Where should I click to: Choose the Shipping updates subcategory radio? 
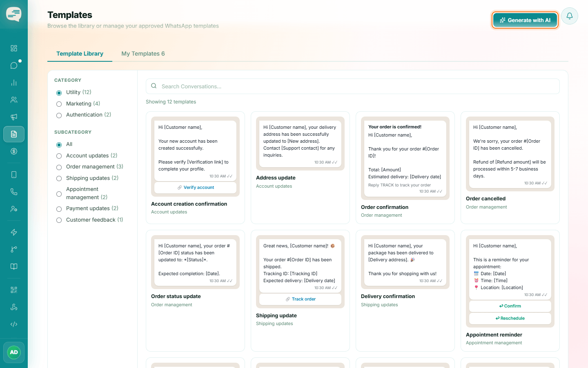click(59, 178)
